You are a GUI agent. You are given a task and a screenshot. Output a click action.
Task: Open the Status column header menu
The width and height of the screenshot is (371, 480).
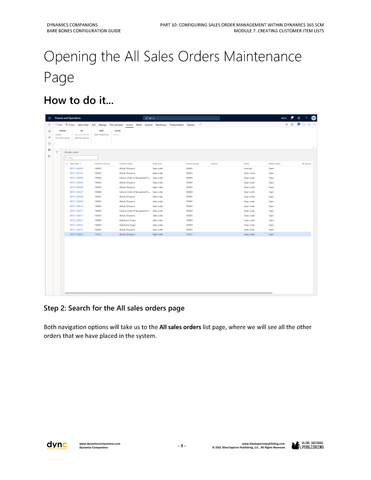247,164
